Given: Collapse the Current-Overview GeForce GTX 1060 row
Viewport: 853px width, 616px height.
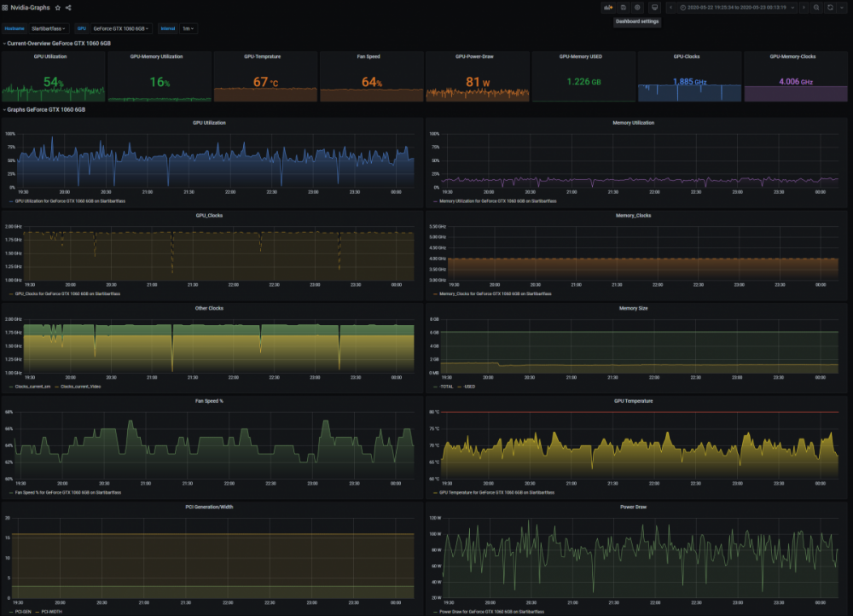Looking at the screenshot, I should point(58,43).
